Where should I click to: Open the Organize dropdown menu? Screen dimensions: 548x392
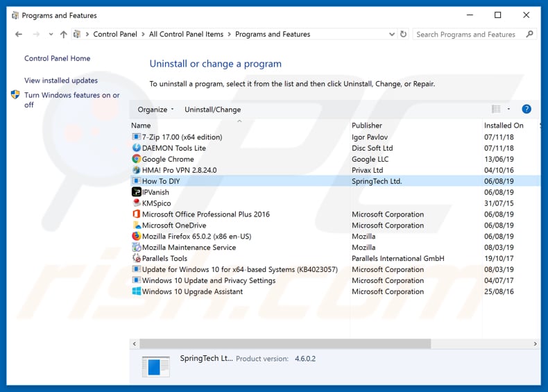pos(155,110)
